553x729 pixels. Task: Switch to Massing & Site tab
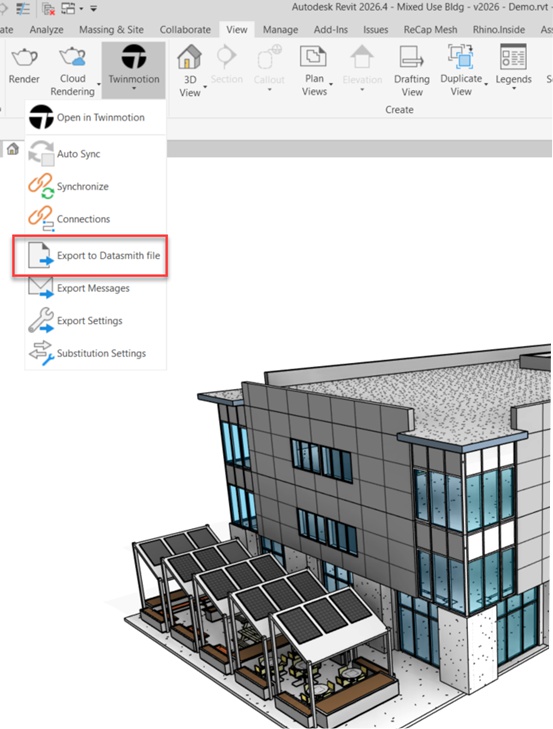click(x=111, y=30)
